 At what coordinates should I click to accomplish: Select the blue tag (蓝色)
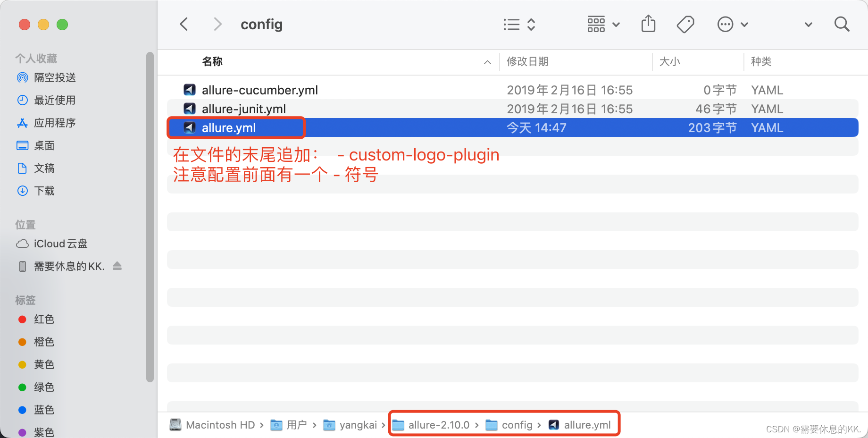pyautogui.click(x=36, y=410)
